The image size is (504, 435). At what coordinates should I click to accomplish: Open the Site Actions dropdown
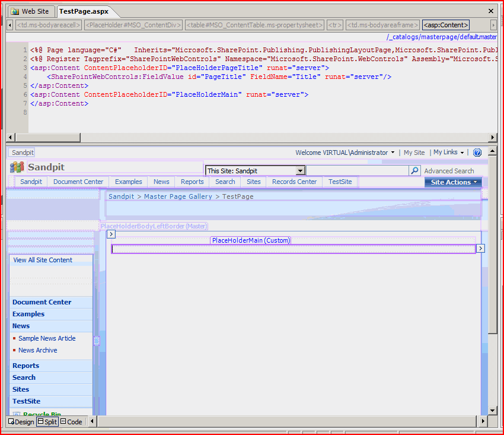(454, 182)
